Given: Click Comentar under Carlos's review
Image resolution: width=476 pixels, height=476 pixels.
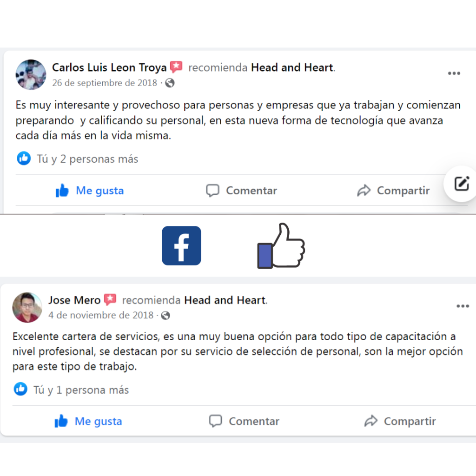Looking at the screenshot, I should click(x=241, y=191).
